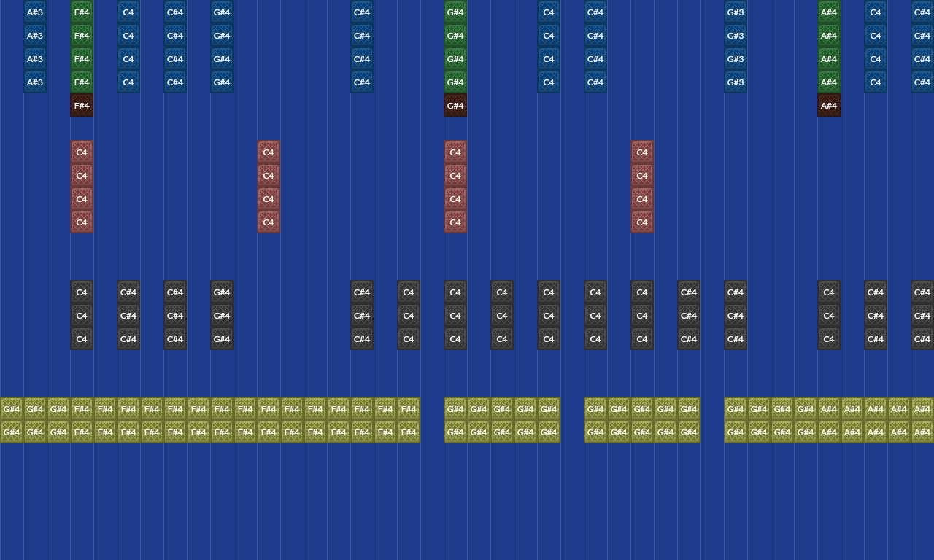The width and height of the screenshot is (934, 560).
Task: Click the lowest blue G#3 note block
Action: click(736, 82)
